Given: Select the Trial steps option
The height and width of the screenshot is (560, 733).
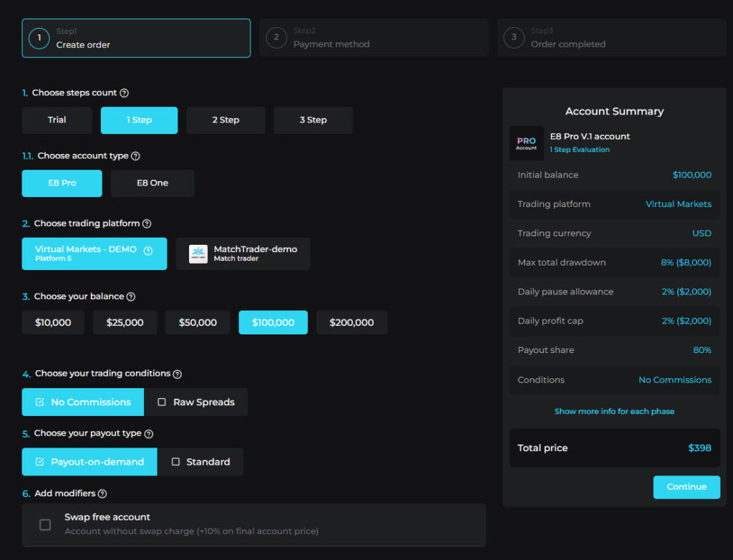Looking at the screenshot, I should point(57,120).
